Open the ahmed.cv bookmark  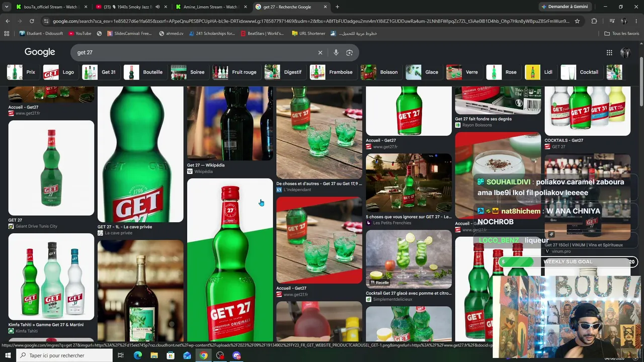(171, 34)
